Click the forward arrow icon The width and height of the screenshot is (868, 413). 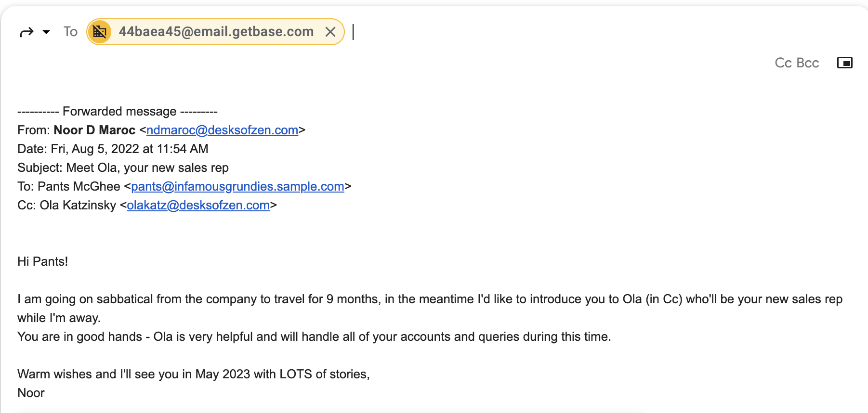[x=26, y=32]
